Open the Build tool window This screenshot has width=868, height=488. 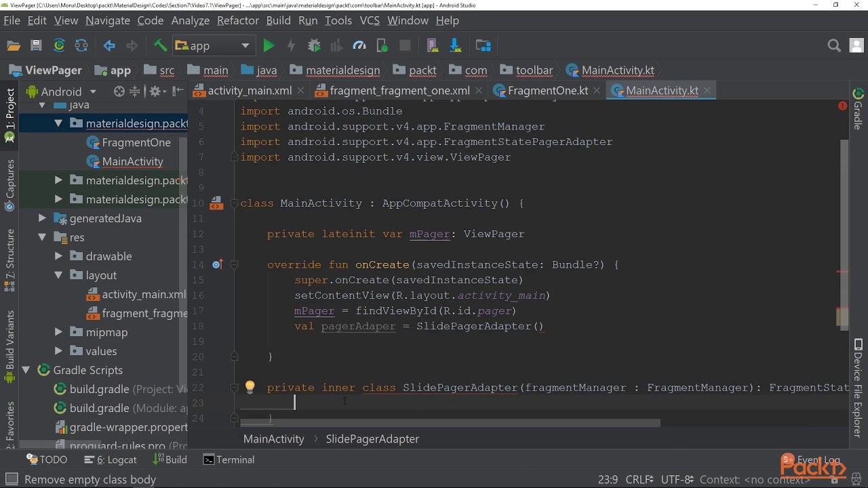point(170,460)
